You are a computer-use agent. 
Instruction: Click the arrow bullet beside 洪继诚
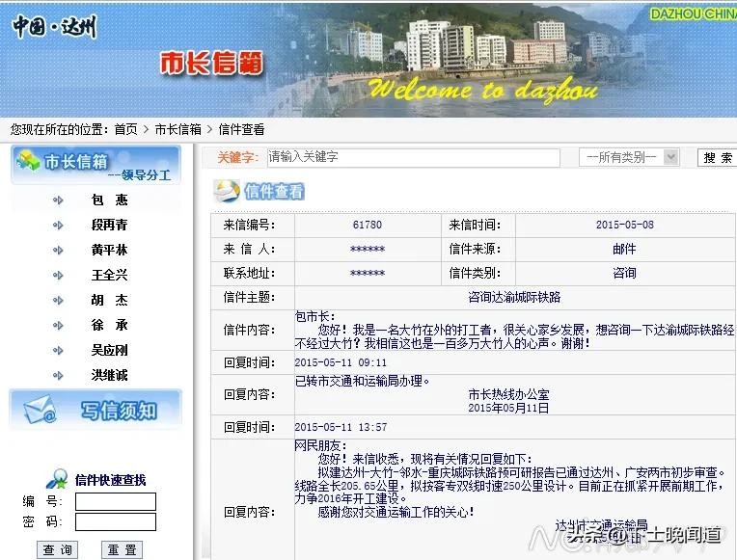[x=58, y=375]
